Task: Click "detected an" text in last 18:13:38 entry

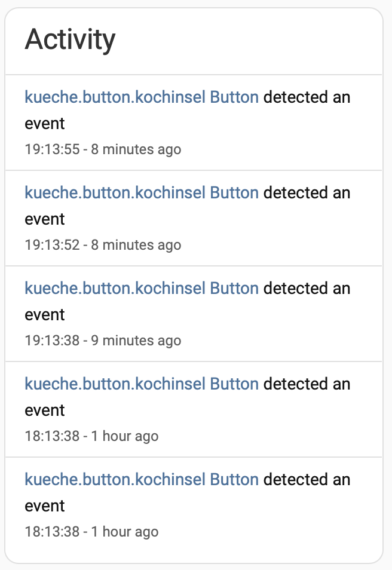Action: pos(307,479)
